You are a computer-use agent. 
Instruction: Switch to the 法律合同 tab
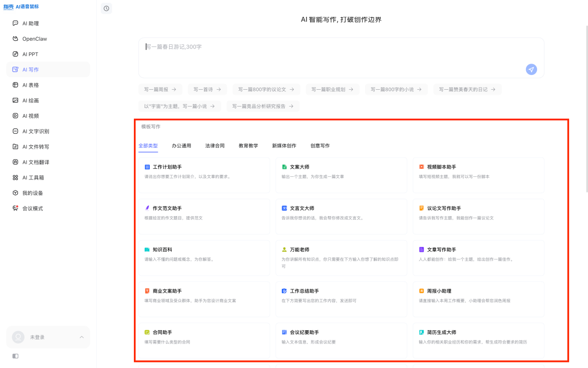215,146
